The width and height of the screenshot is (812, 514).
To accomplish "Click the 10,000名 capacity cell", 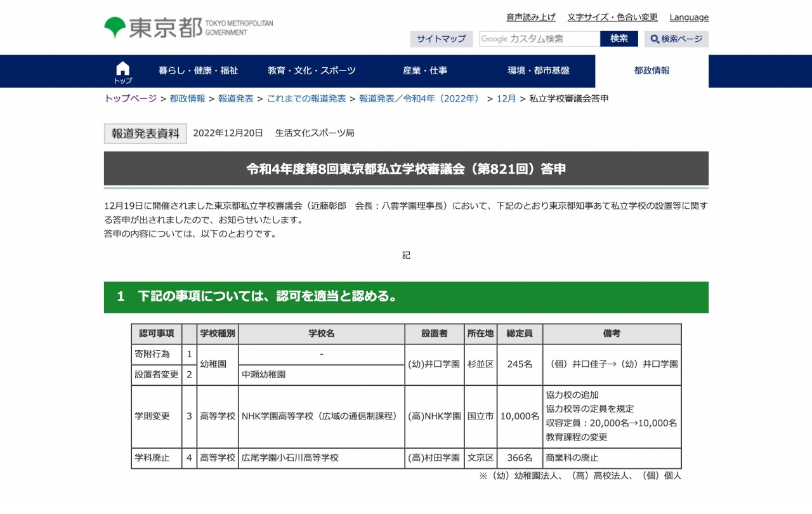I will click(x=520, y=416).
